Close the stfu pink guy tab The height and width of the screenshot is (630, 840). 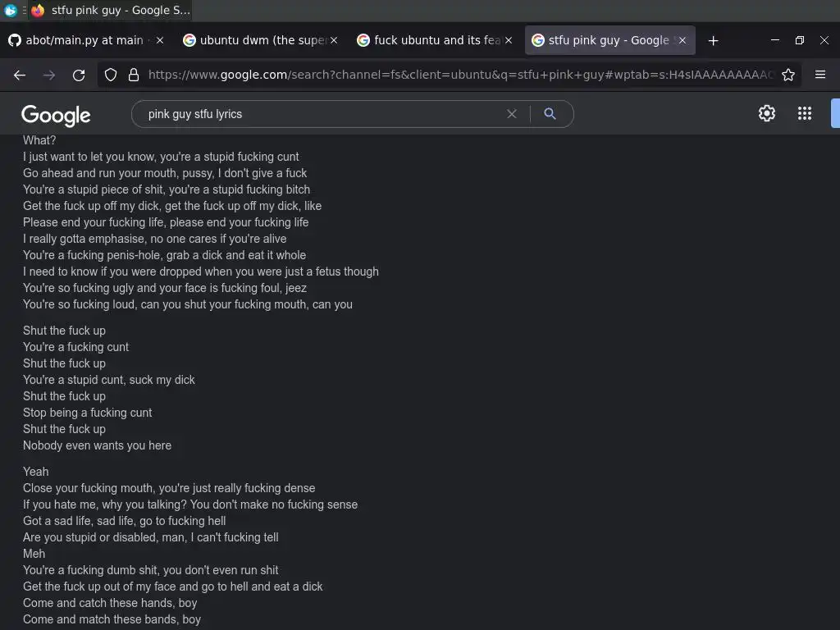[682, 40]
